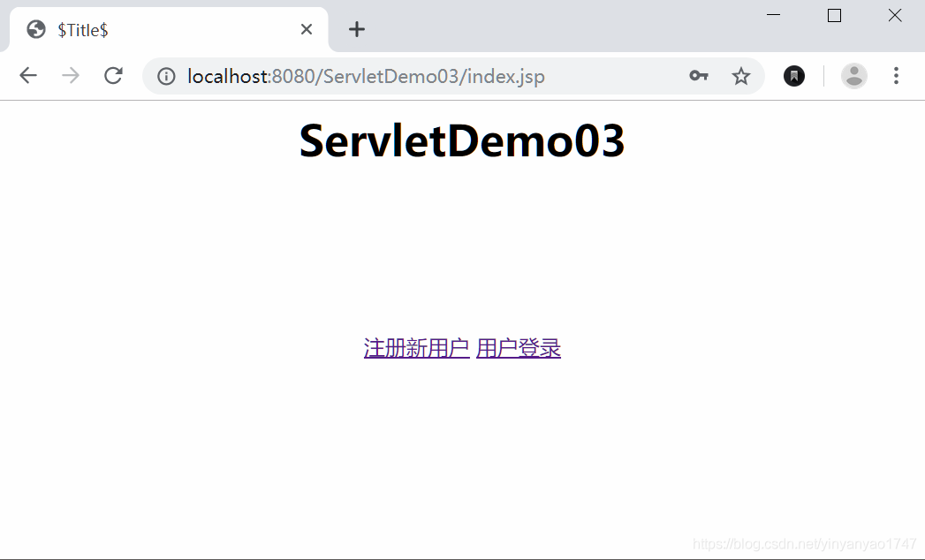925x560 pixels.
Task: Click the globe favicon on the tab
Action: 35,29
